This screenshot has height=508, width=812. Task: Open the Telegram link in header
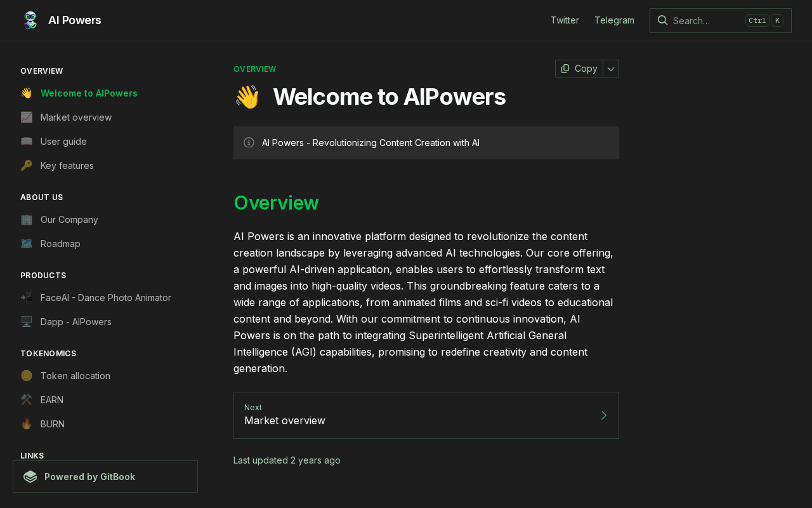tap(614, 20)
